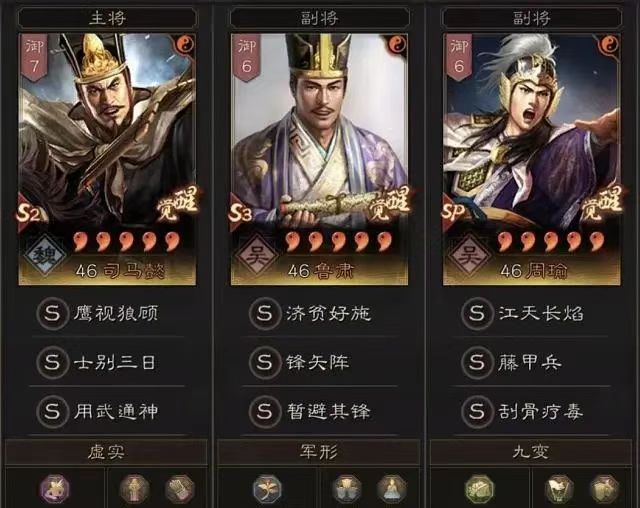Open the 周瑜 general card portrait

[532, 159]
